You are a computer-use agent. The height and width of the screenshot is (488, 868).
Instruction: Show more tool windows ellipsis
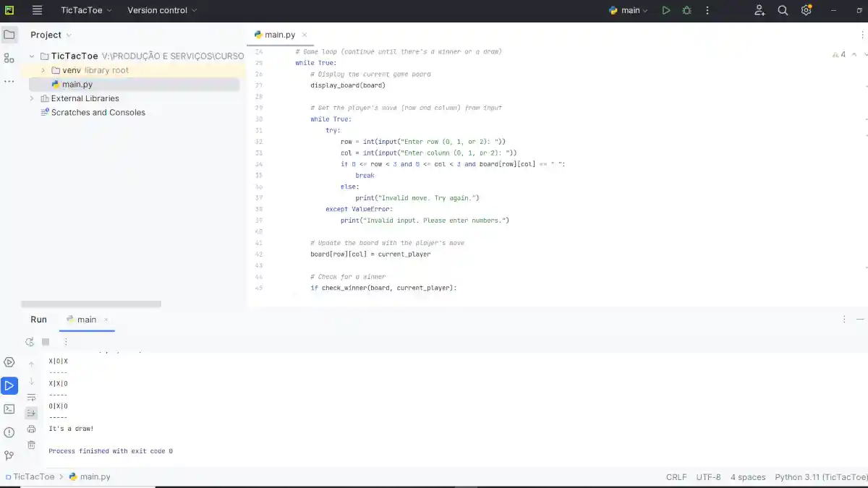9,81
